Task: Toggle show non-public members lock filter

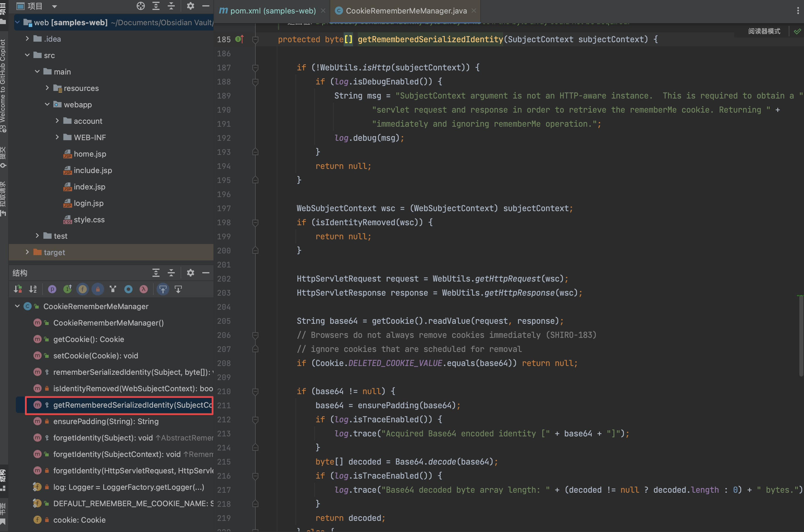Action: coord(98,289)
